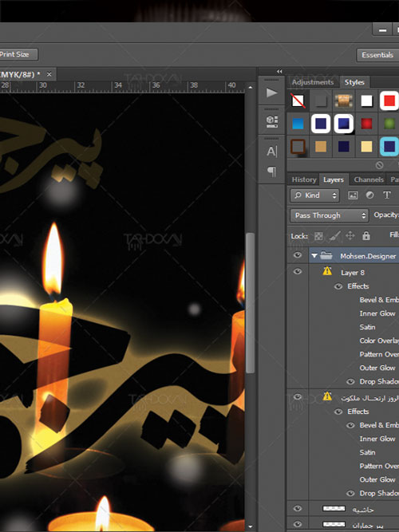Toggle text layer Drop Shadow eye
399x532 pixels.
[x=350, y=494]
